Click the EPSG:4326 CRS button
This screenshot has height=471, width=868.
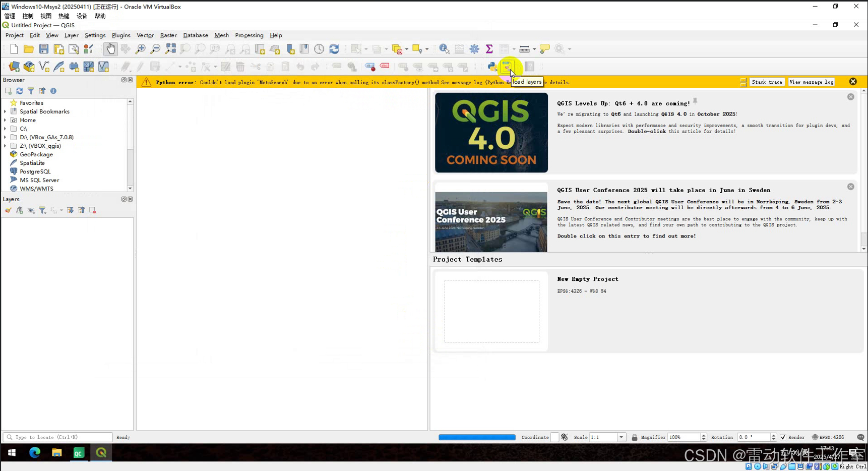[828, 437]
